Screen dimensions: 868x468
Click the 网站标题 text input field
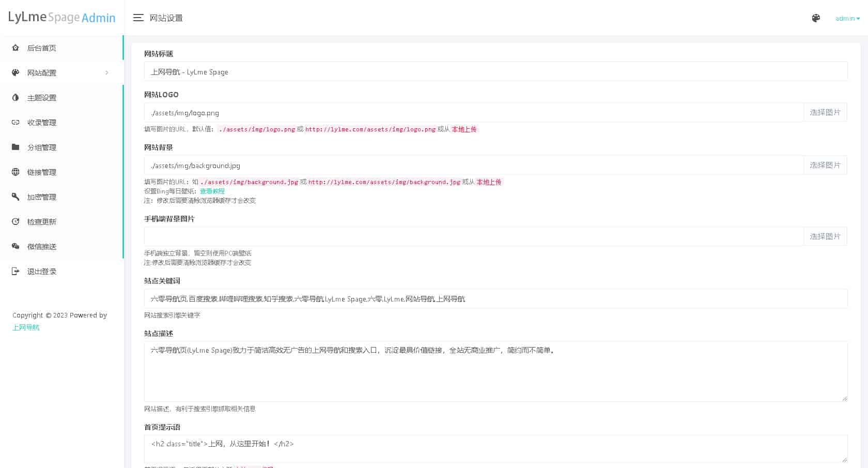495,72
